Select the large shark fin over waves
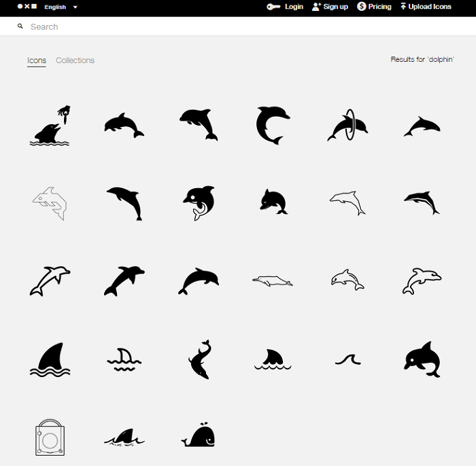476x466 pixels. coord(50,359)
